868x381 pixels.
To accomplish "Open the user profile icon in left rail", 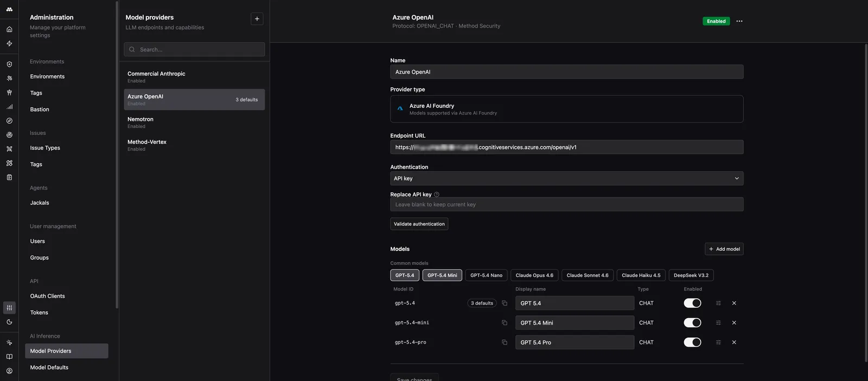I will tap(9, 371).
